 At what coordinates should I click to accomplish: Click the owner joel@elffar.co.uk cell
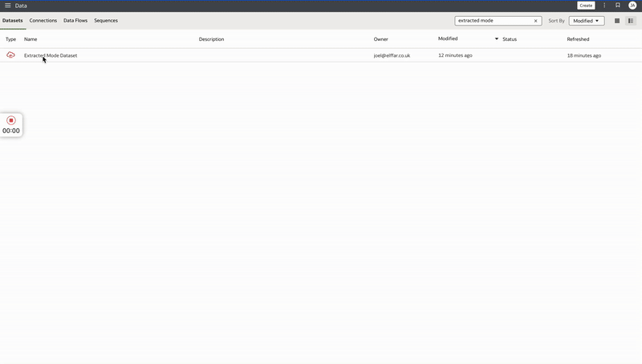[x=392, y=55]
